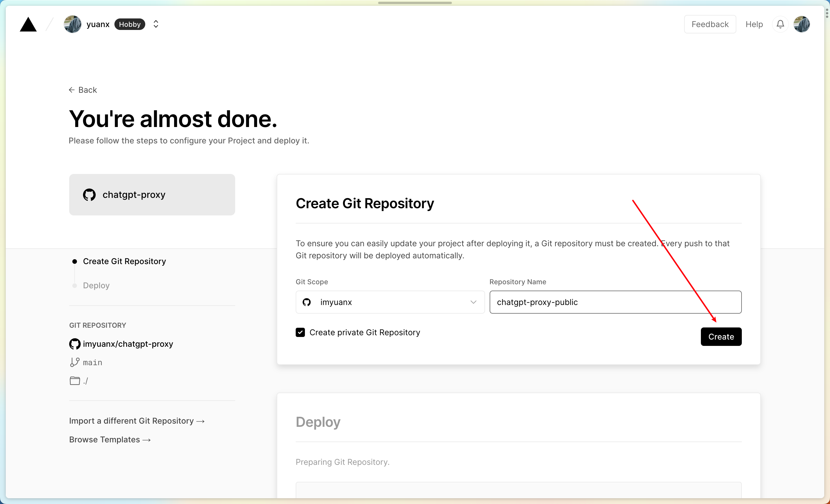Click the Back arrow link
Viewport: 830px width, 504px height.
83,90
